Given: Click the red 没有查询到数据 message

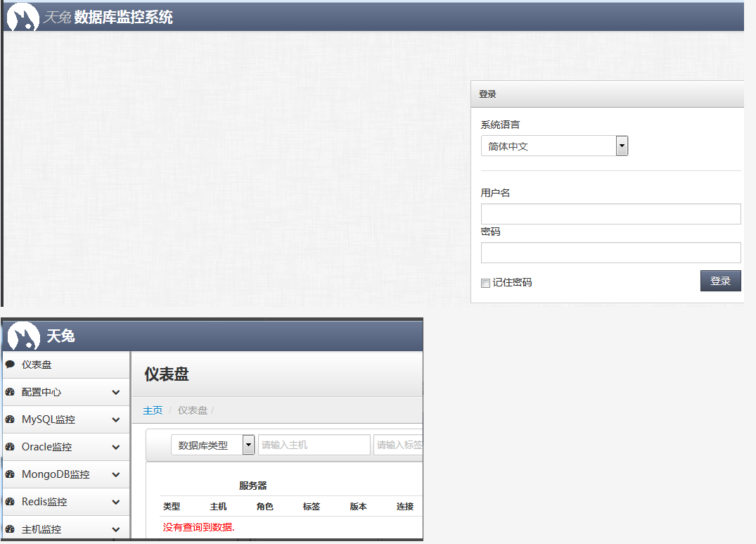Looking at the screenshot, I should [198, 527].
